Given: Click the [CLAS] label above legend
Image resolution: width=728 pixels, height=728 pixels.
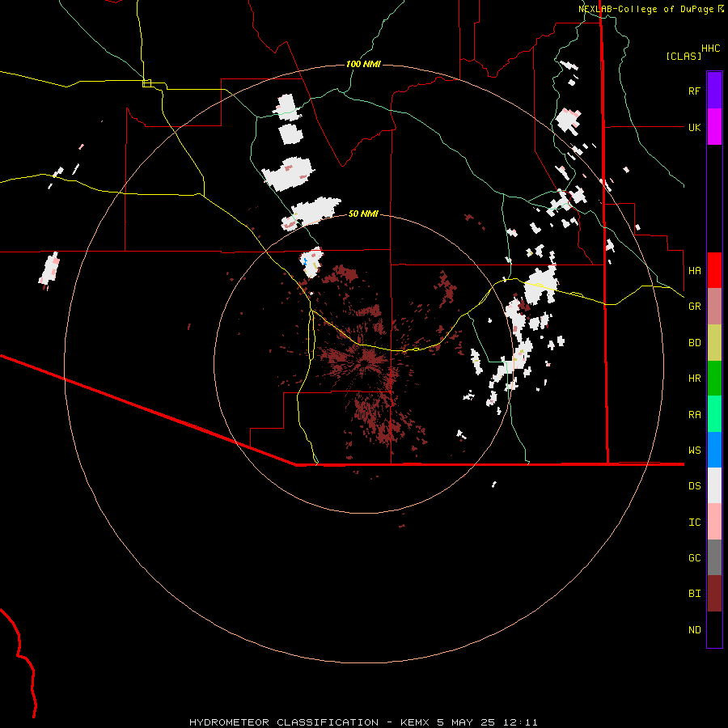Looking at the screenshot, I should 684,56.
